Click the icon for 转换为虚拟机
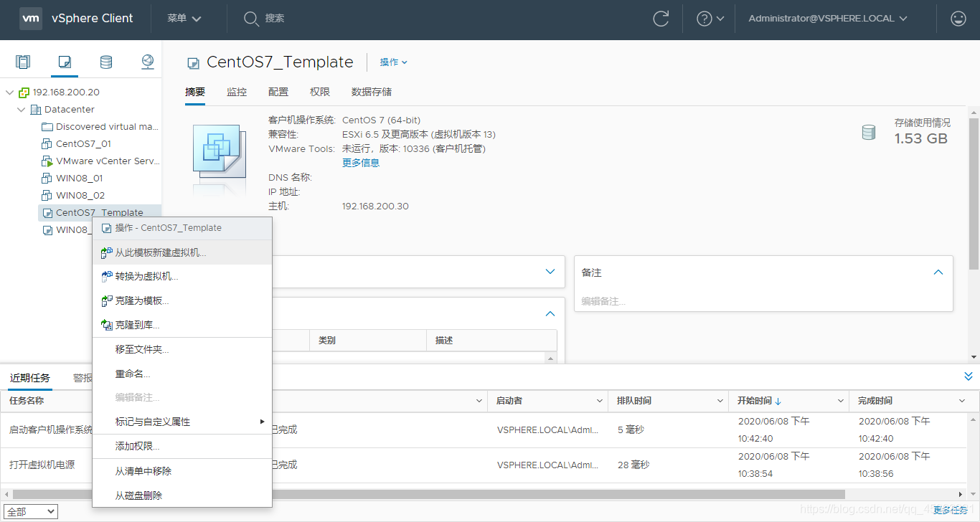Viewport: 980px width, 522px height. click(107, 277)
